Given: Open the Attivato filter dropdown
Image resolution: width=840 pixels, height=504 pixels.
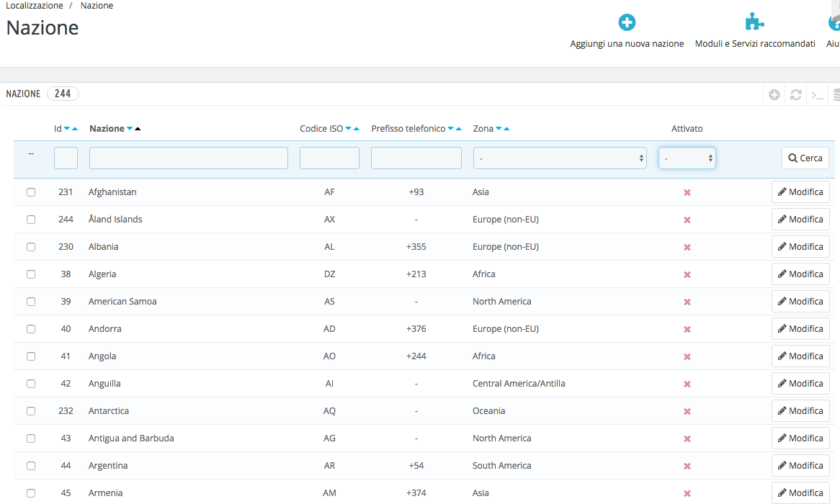Looking at the screenshot, I should (x=687, y=158).
